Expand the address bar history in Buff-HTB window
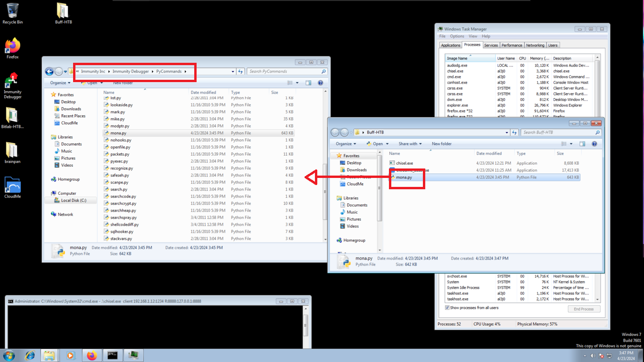Screen dimensions: 644x362 (507, 133)
